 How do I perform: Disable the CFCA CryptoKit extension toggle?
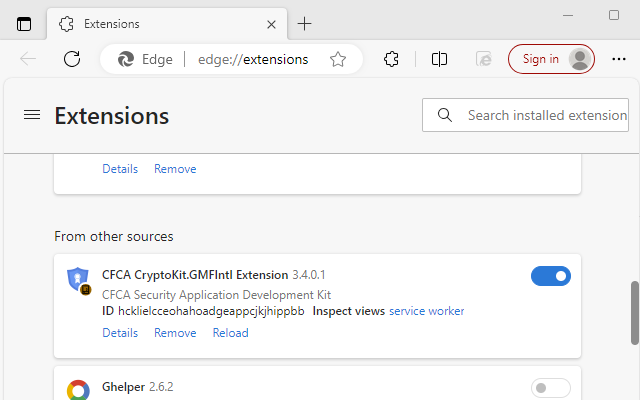551,276
